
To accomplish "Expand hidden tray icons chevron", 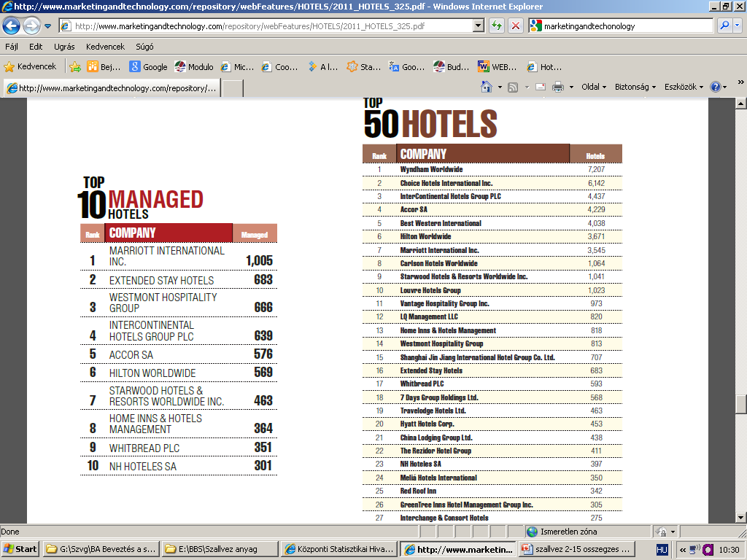I will point(683,550).
